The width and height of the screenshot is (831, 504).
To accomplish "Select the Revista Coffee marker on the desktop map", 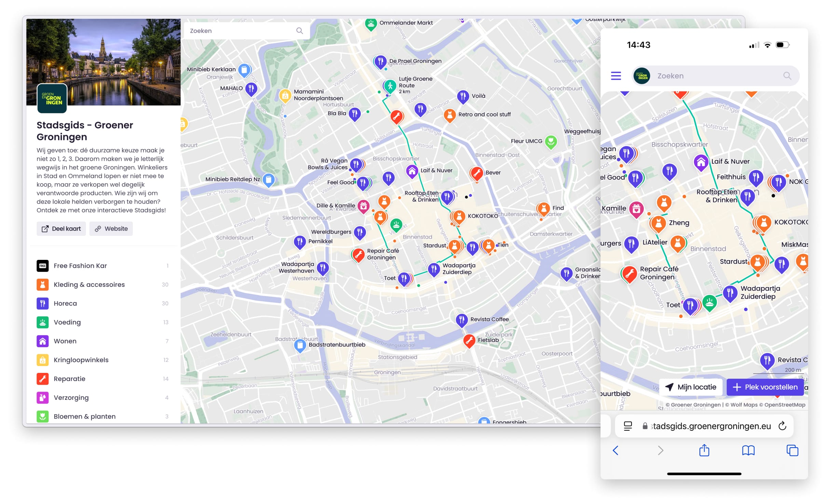I will (462, 320).
